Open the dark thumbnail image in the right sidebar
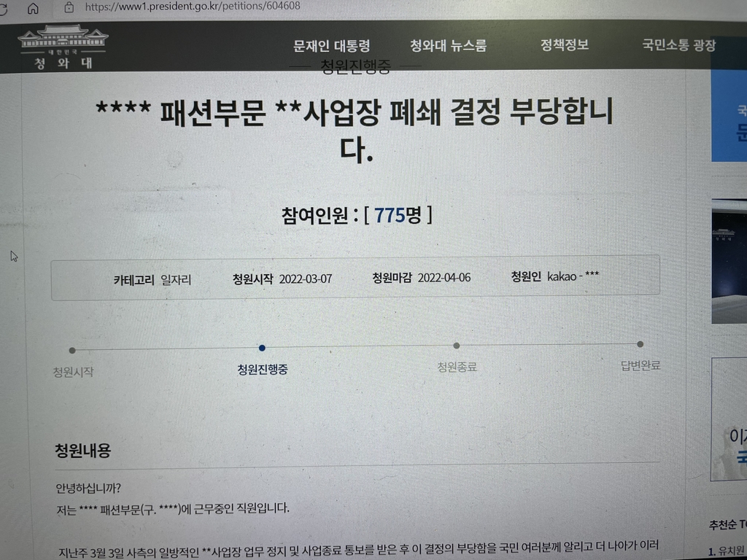 729,262
